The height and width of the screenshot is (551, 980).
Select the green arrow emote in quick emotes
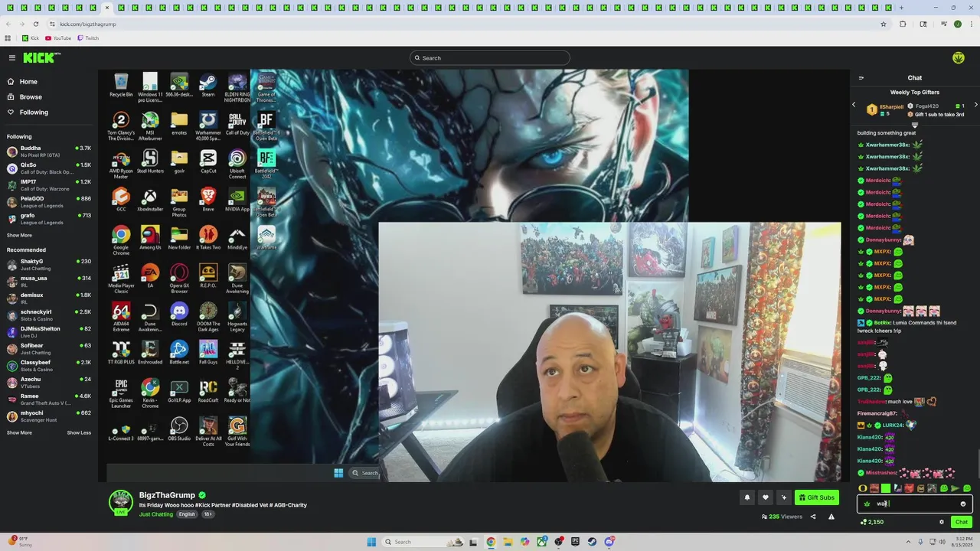point(955,488)
